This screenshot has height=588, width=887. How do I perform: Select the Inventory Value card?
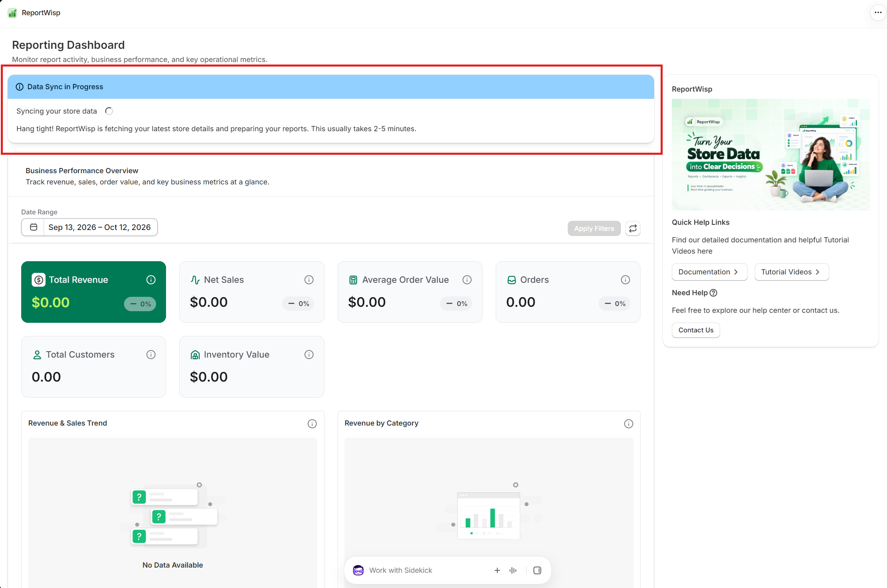coord(252,367)
